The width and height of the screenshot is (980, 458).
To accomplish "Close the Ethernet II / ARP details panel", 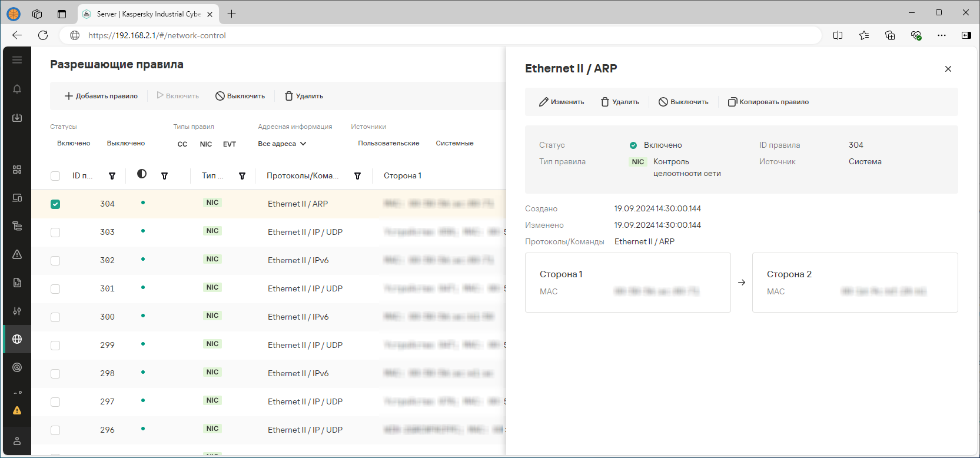I will click(948, 69).
